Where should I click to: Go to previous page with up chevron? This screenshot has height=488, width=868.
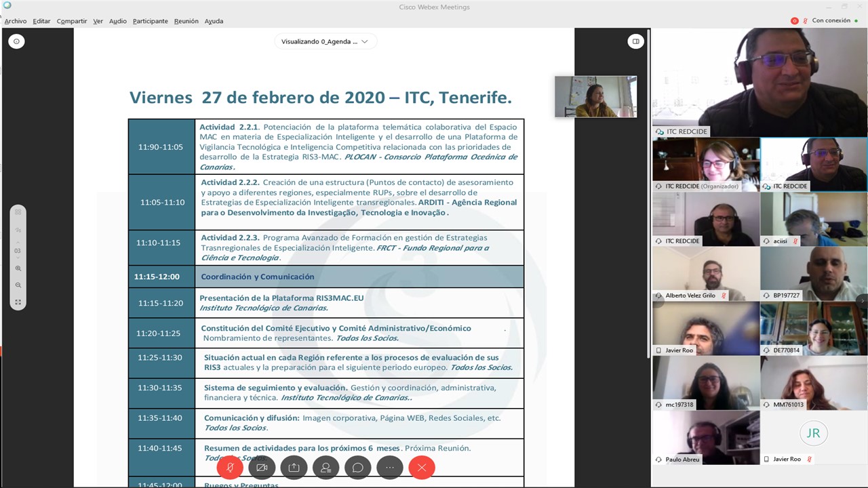pyautogui.click(x=18, y=242)
